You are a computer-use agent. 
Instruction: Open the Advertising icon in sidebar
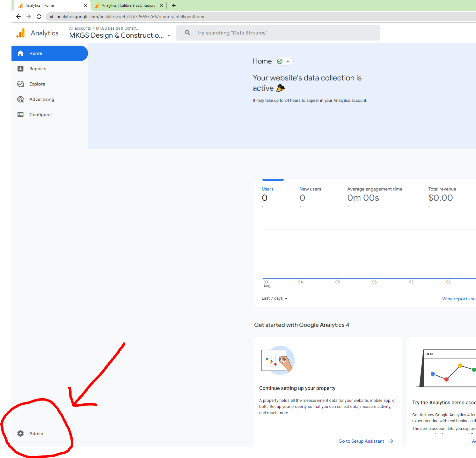pyautogui.click(x=20, y=99)
